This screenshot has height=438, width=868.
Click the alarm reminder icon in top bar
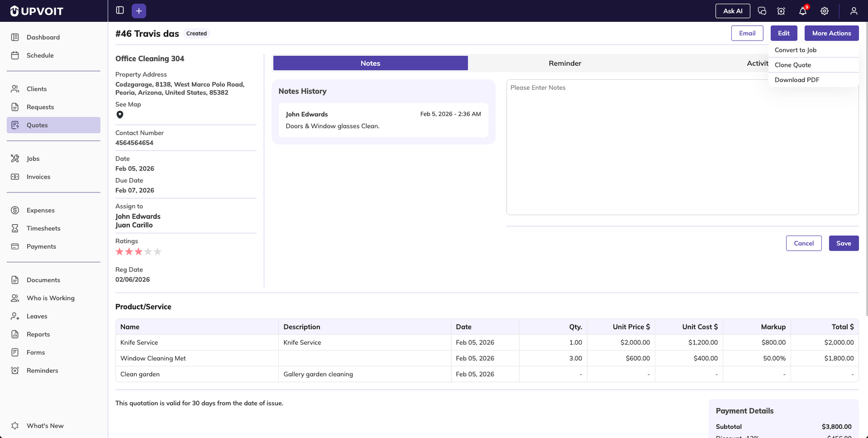pyautogui.click(x=781, y=11)
